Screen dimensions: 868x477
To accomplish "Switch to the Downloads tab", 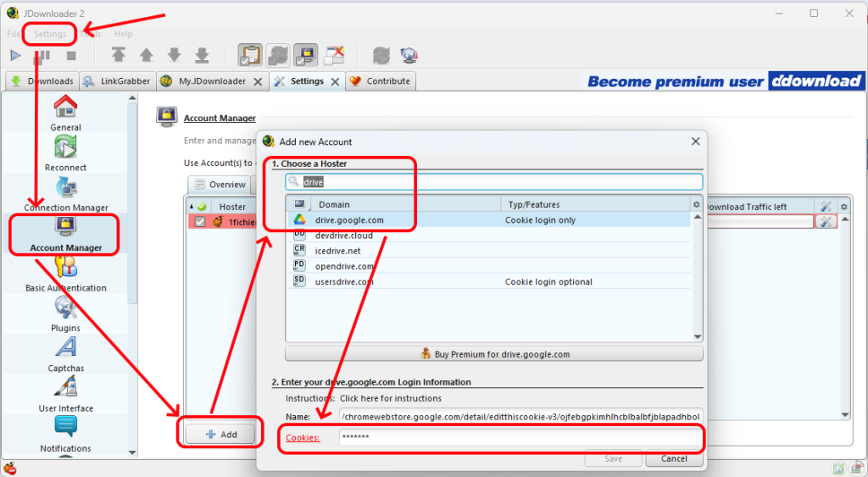I will [42, 80].
